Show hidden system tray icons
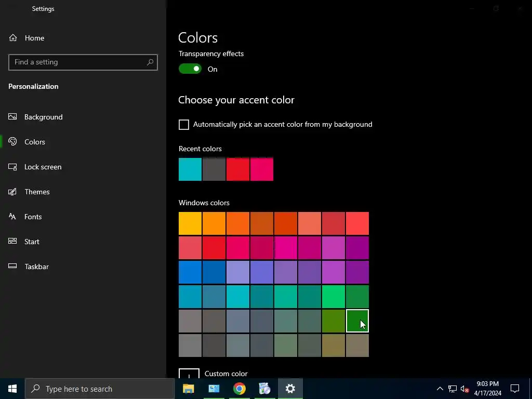This screenshot has height=399, width=532. (x=440, y=389)
